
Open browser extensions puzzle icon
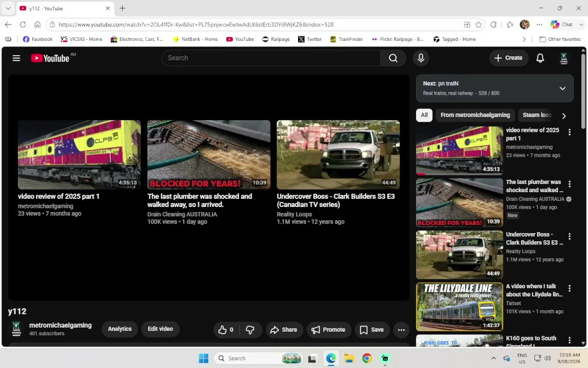click(x=494, y=25)
